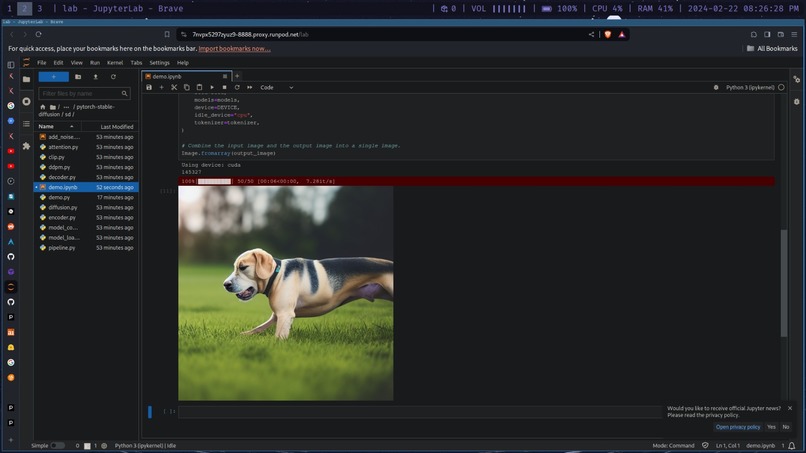Upload files using the upload arrow icon
This screenshot has width=806, height=453.
pyautogui.click(x=96, y=77)
